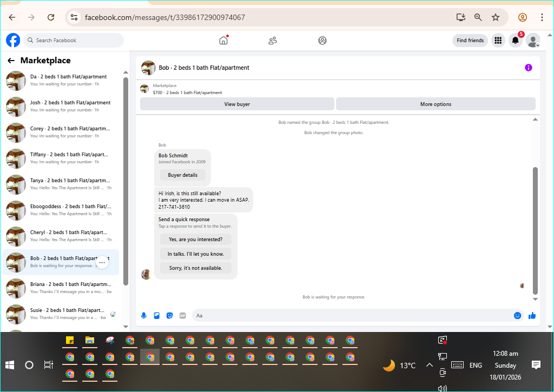The image size is (554, 392).
Task: Send quick response 'Yes, are you interested?'
Action: [196, 240]
